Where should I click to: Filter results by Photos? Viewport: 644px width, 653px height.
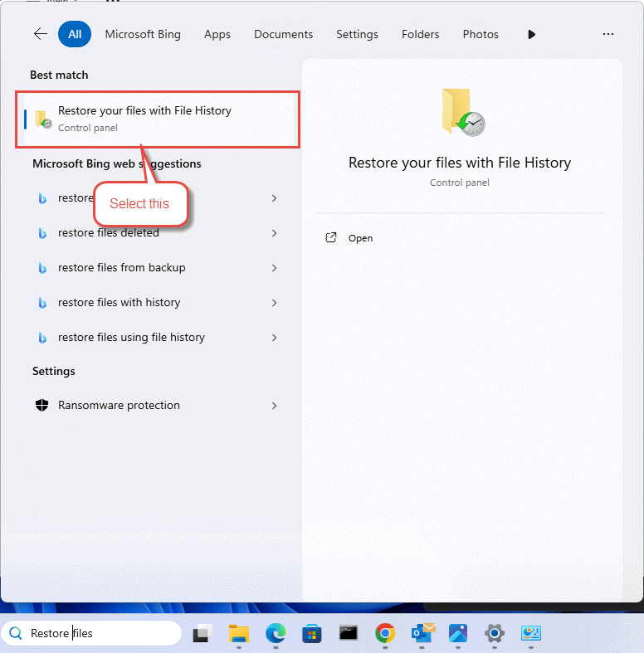(481, 34)
